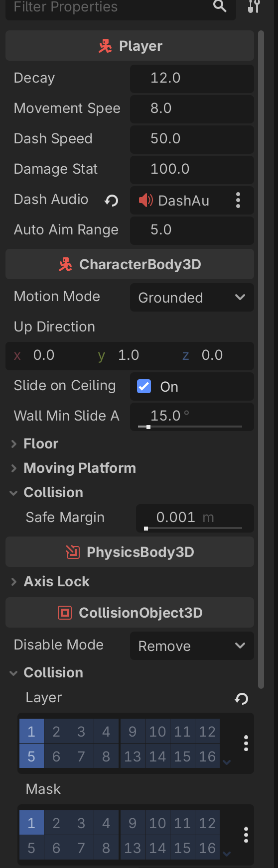Expand more collision Layer rows
278x868 pixels.
(227, 761)
